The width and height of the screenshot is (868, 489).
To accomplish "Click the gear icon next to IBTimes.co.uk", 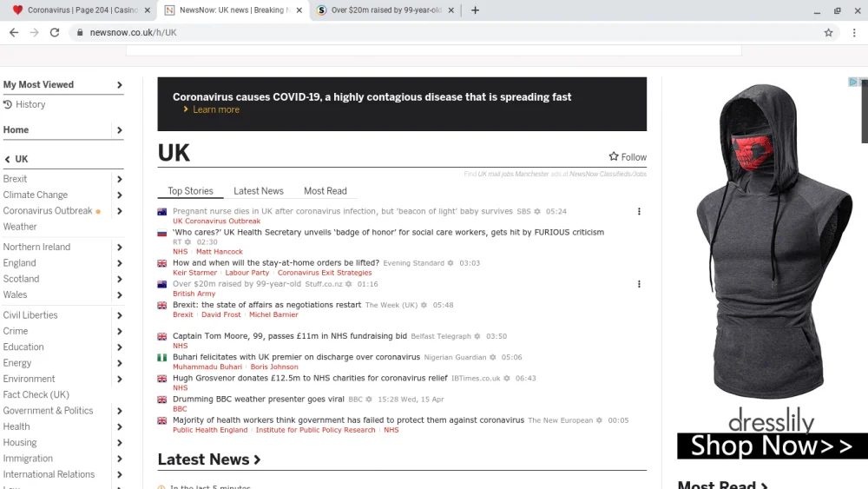I will point(507,378).
